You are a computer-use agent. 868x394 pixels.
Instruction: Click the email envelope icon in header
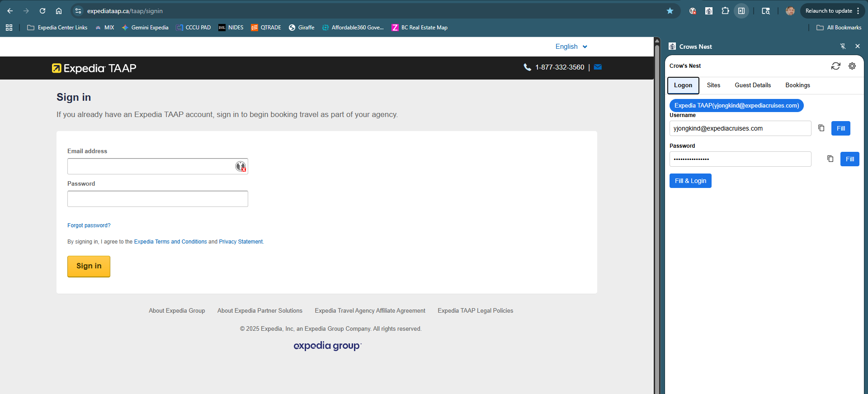point(598,67)
